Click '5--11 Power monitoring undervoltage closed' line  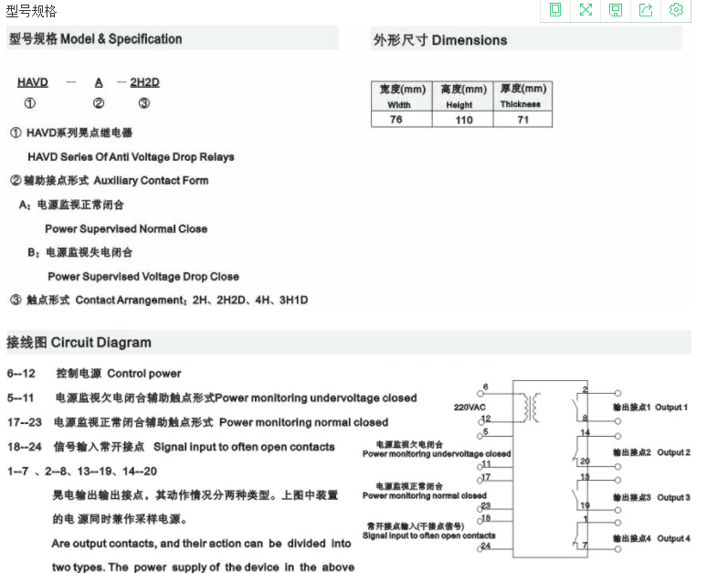[212, 398]
